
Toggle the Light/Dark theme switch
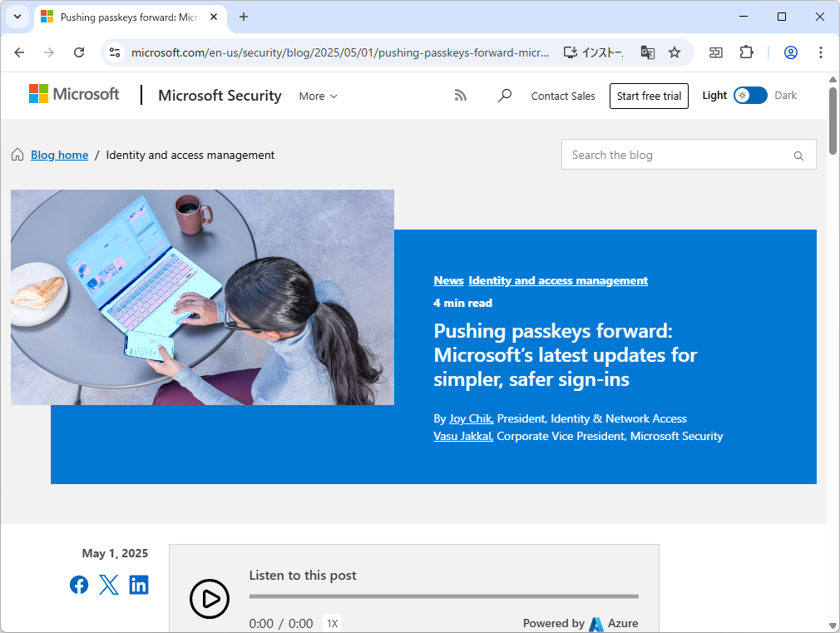750,96
